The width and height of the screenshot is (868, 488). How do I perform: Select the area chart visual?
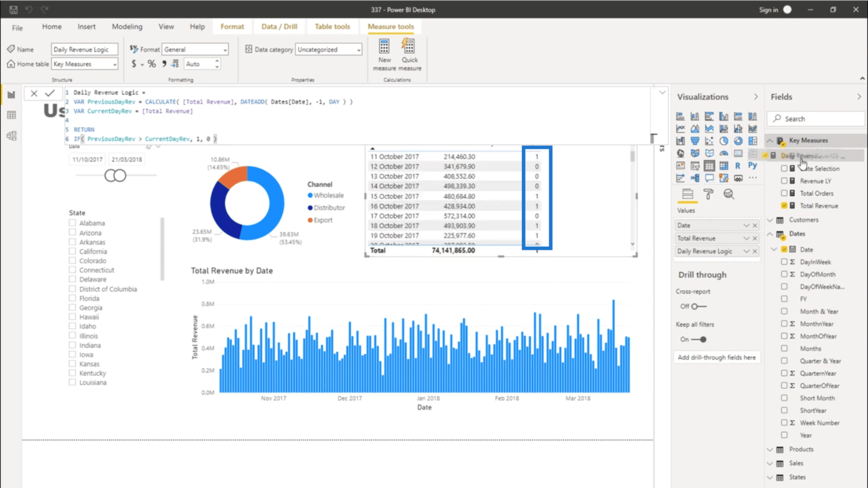tap(695, 129)
